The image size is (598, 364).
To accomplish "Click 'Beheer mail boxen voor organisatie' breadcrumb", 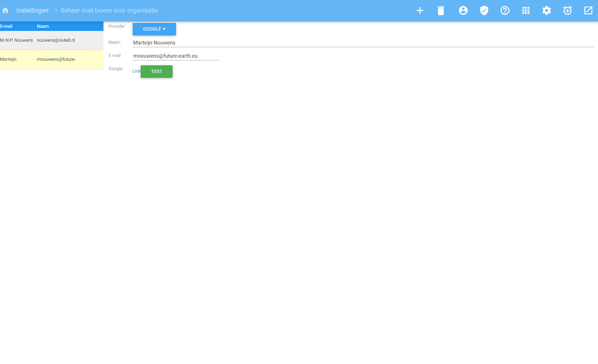I will 109,10.
